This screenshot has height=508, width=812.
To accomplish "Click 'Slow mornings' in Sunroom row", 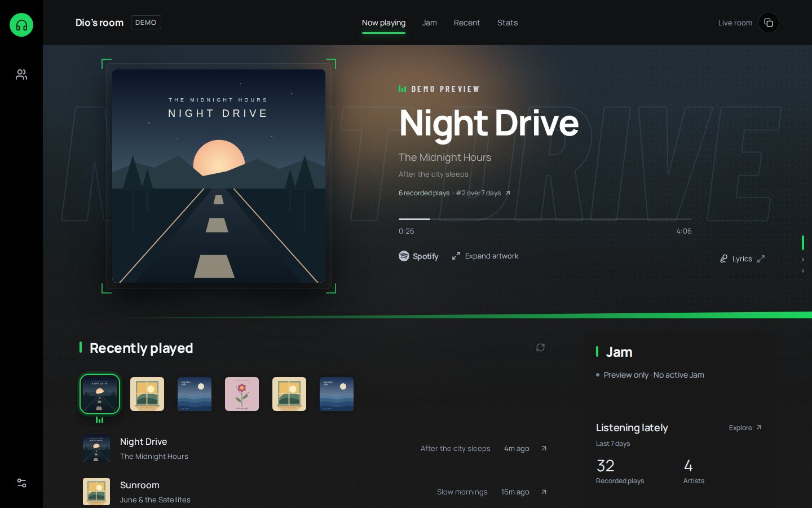I will click(x=462, y=492).
